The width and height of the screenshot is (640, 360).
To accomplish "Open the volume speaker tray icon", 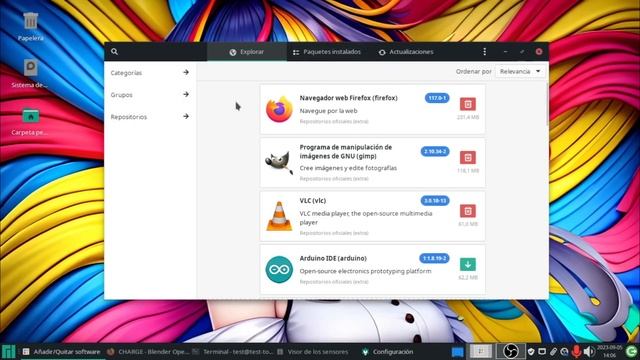I will pos(589,351).
